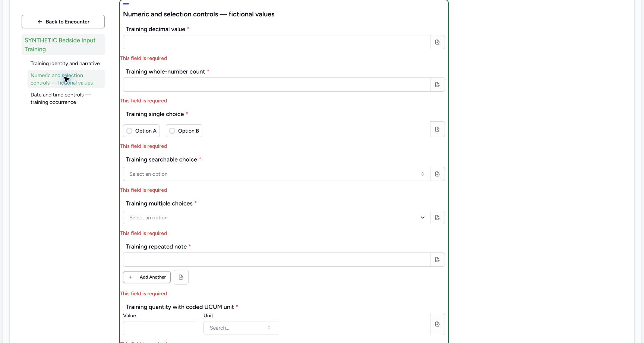The width and height of the screenshot is (644, 343).
Task: Focus Training whole-number count input
Action: 277,85
